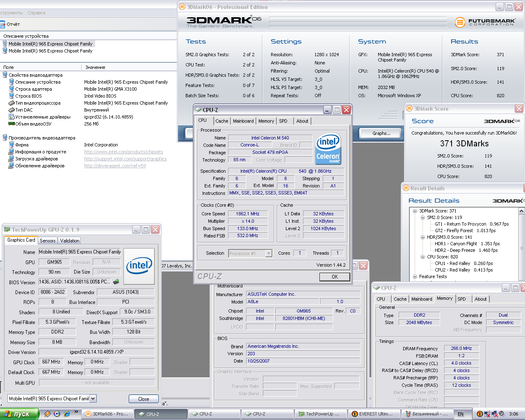Switch to 3DMark06 taskbar button
Screen dimensions: 525x420
[107, 414]
